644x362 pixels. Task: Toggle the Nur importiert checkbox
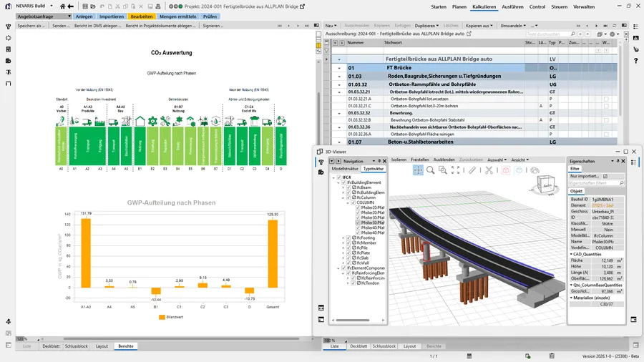605,176
